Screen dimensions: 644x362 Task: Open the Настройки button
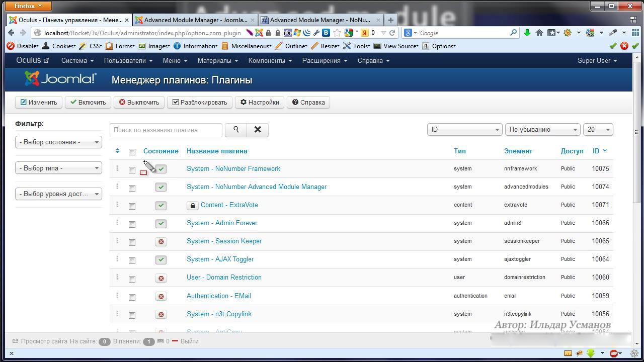260,102
